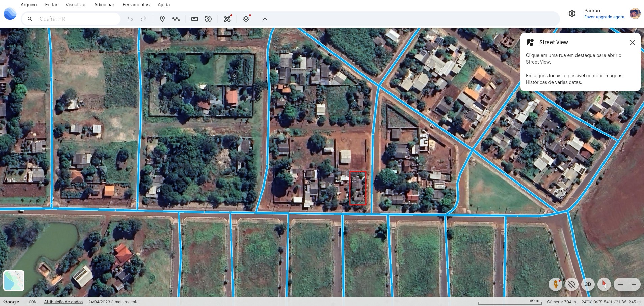
Task: Collapse the toolbar with the chevron arrow
Action: pos(265,19)
